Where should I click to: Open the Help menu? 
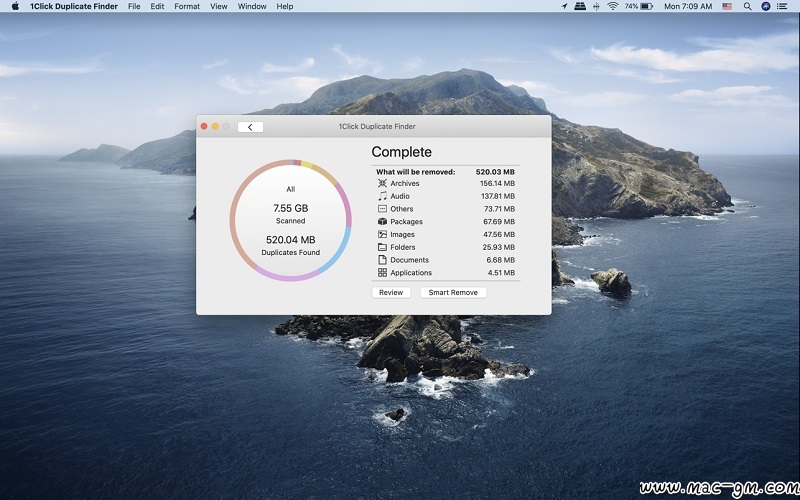285,6
